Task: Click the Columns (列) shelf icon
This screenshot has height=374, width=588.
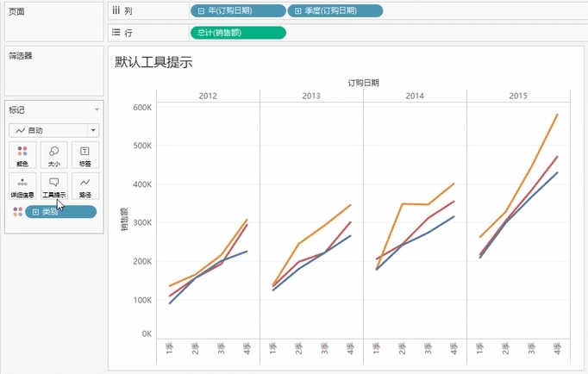Action: [116, 11]
